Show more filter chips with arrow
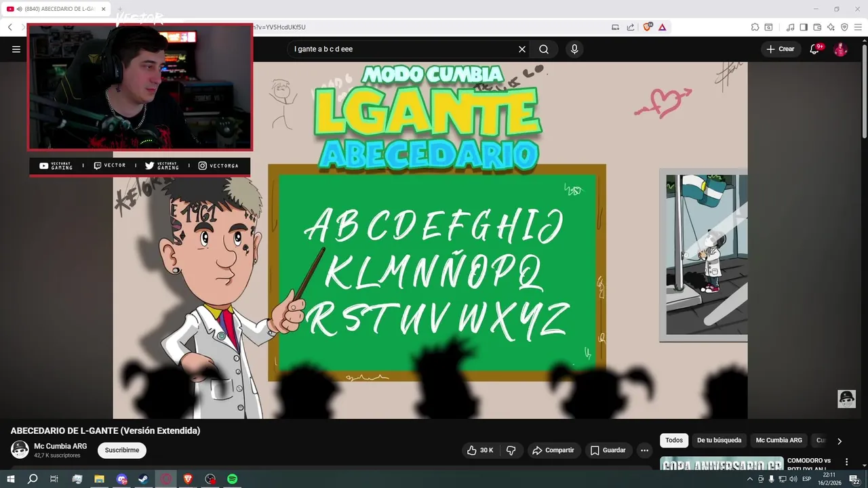The image size is (868, 488). [839, 441]
